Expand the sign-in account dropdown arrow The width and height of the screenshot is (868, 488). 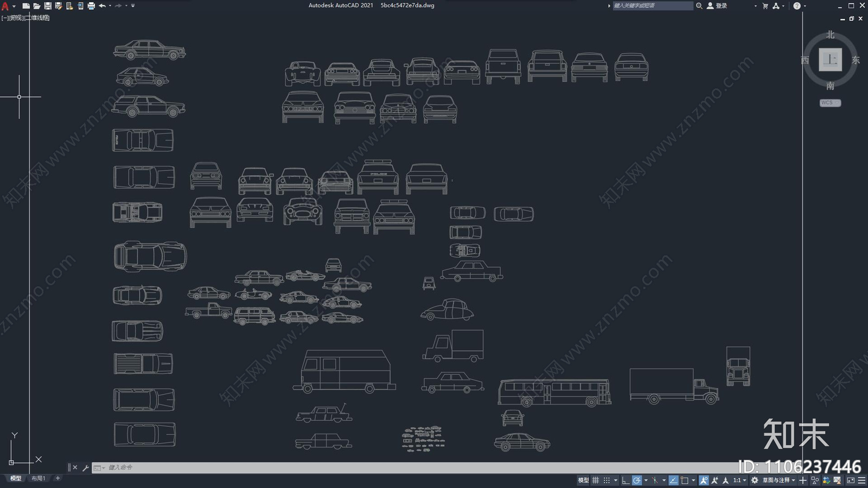point(755,6)
